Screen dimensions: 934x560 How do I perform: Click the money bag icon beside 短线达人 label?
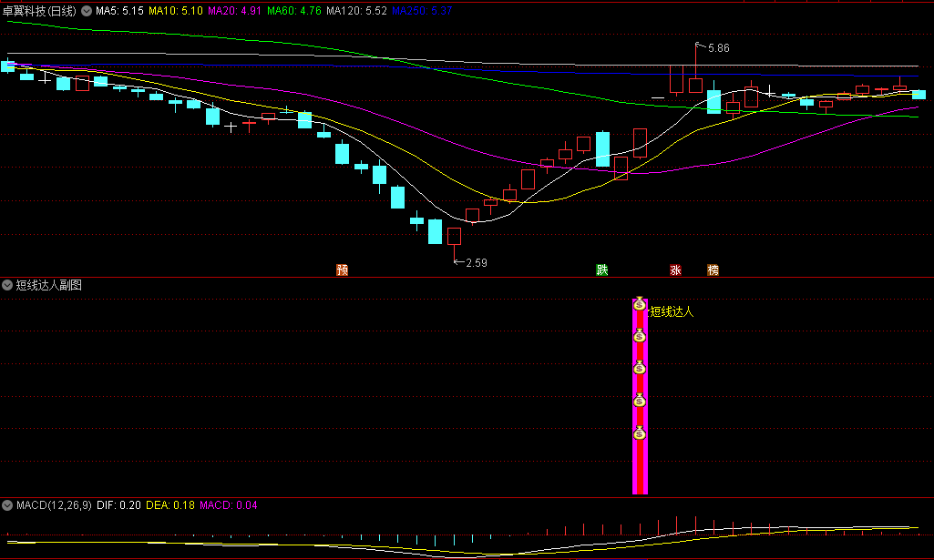[640, 304]
